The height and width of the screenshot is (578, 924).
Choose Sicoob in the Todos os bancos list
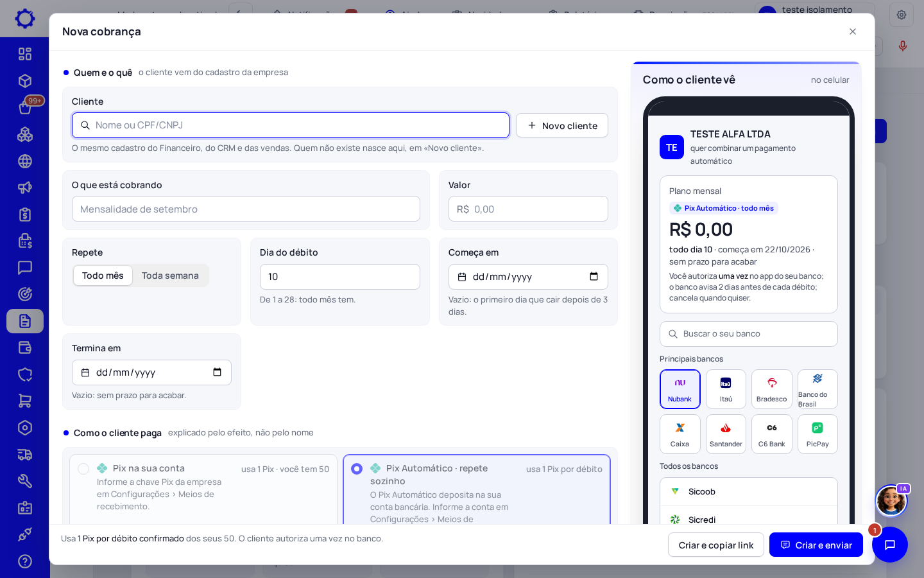tap(749, 491)
